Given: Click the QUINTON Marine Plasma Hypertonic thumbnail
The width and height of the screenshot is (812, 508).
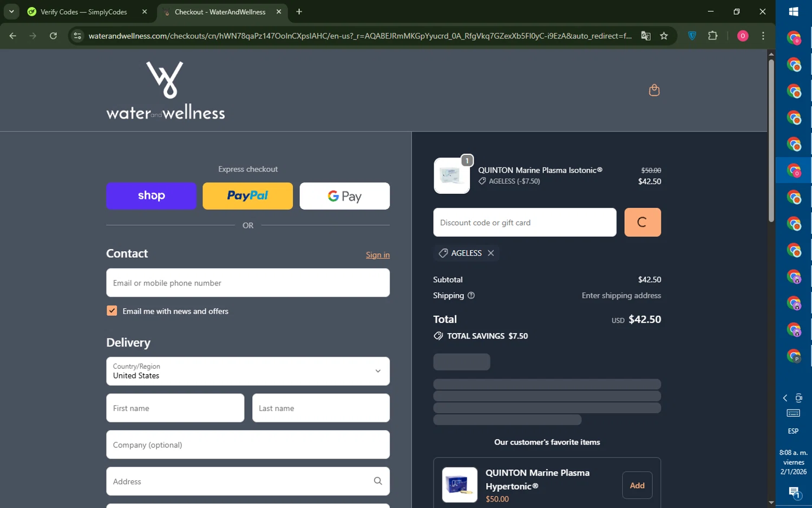Looking at the screenshot, I should tap(460, 485).
